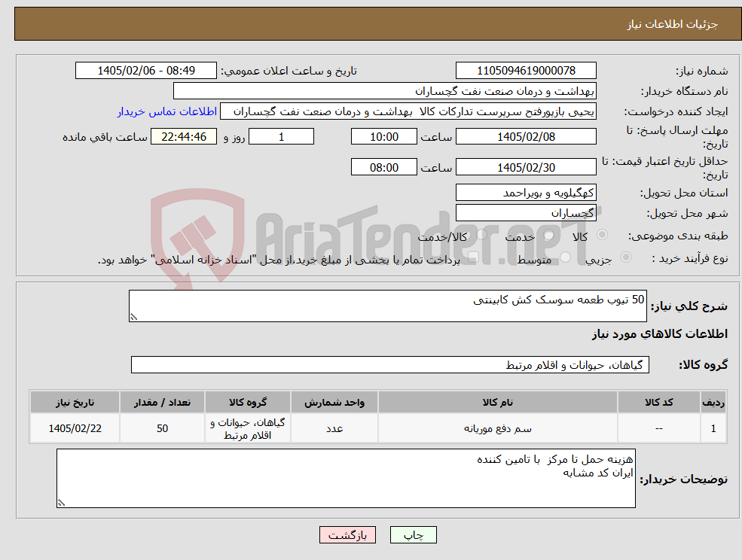Click the treasury payment note text
742x560 pixels.
coord(279,260)
